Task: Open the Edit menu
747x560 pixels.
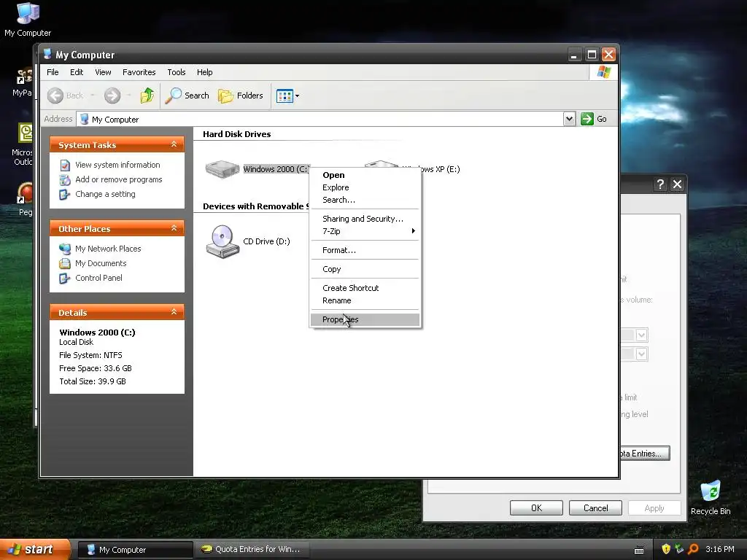Action: tap(77, 72)
